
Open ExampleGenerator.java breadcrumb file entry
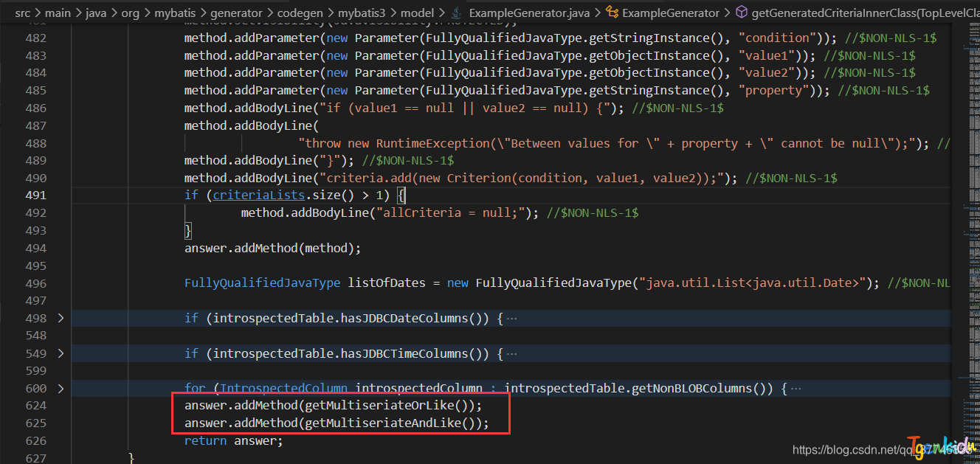pos(529,13)
